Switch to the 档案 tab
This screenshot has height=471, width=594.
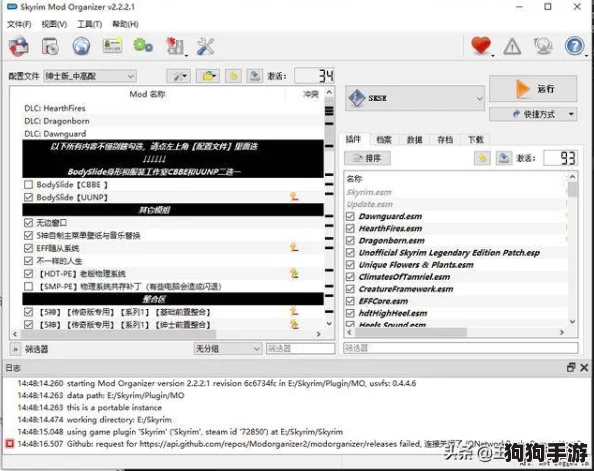pos(383,139)
